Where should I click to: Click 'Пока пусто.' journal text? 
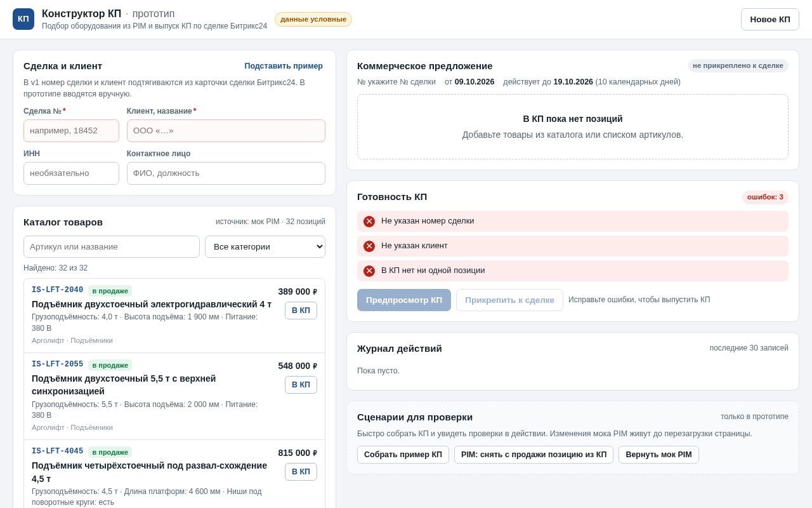pos(379,371)
